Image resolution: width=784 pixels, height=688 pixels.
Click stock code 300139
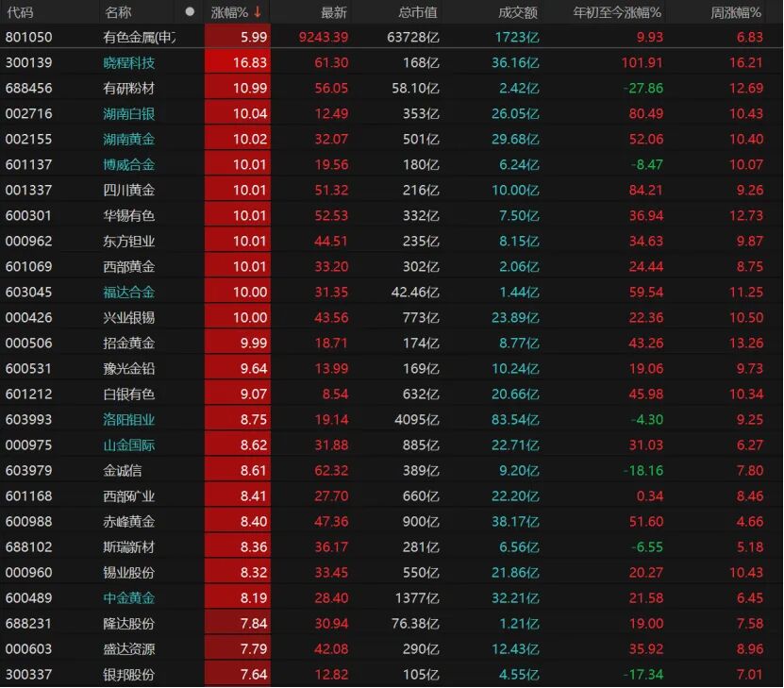click(x=28, y=63)
